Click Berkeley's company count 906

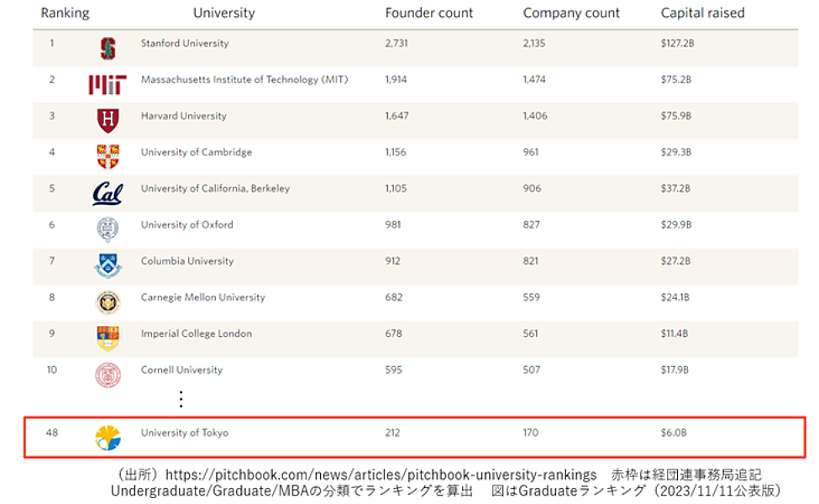[533, 188]
